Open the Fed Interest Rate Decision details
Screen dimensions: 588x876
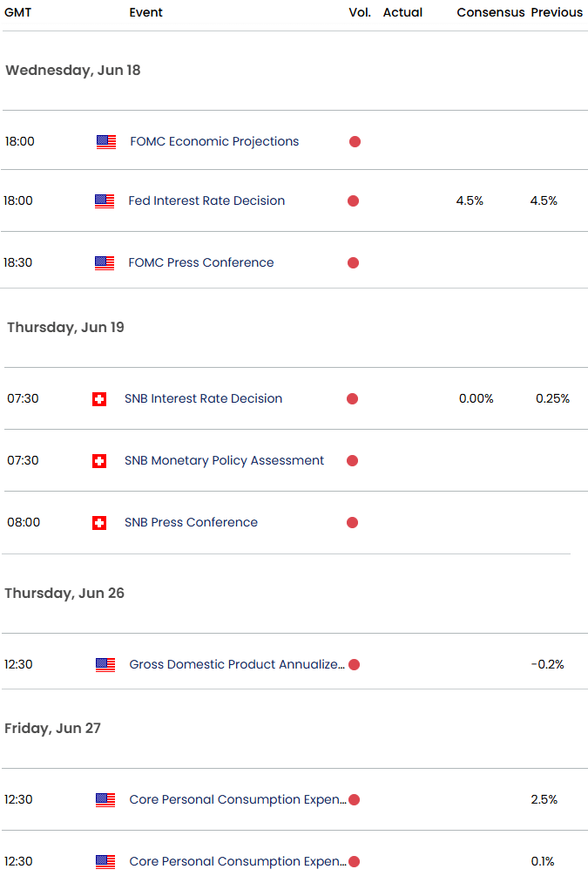click(206, 200)
